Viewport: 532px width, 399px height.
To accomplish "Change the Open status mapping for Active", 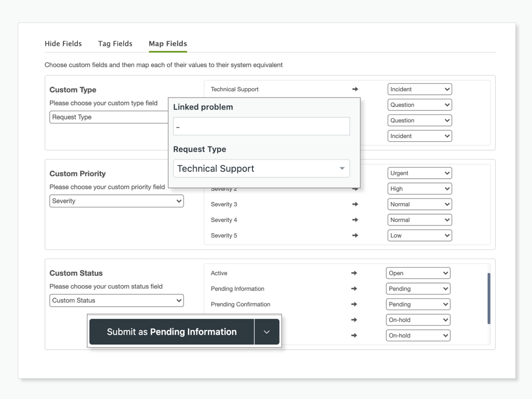I will click(x=418, y=273).
